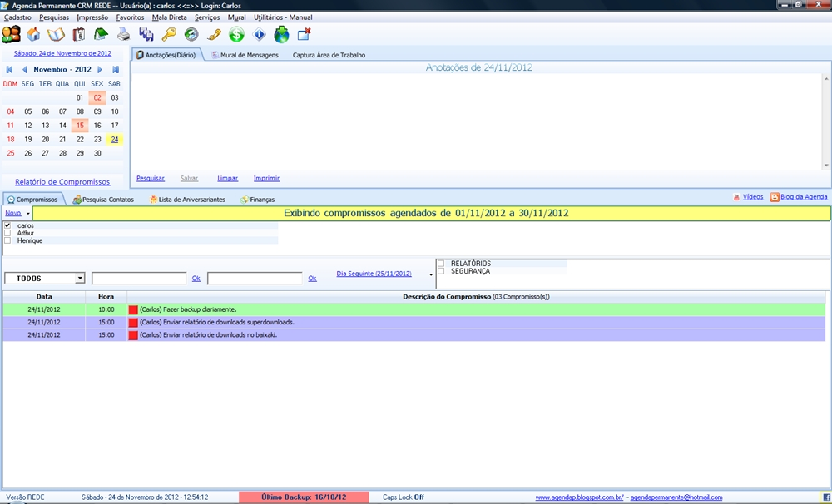Click the blue information diamond icon

259,35
